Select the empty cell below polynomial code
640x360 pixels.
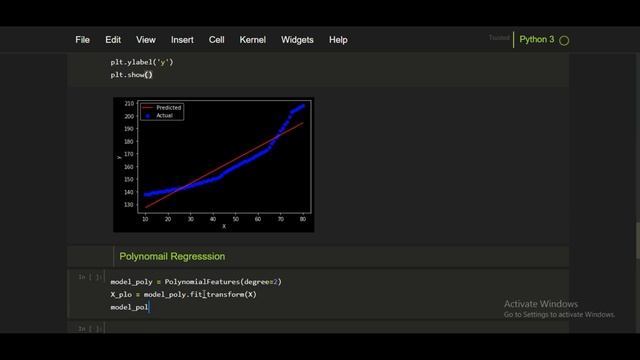(318, 328)
